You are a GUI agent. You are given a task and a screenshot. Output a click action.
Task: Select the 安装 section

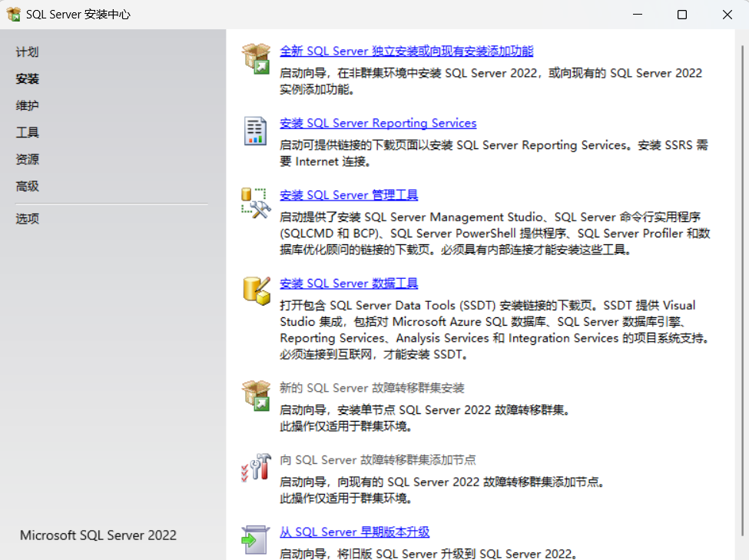pyautogui.click(x=27, y=79)
